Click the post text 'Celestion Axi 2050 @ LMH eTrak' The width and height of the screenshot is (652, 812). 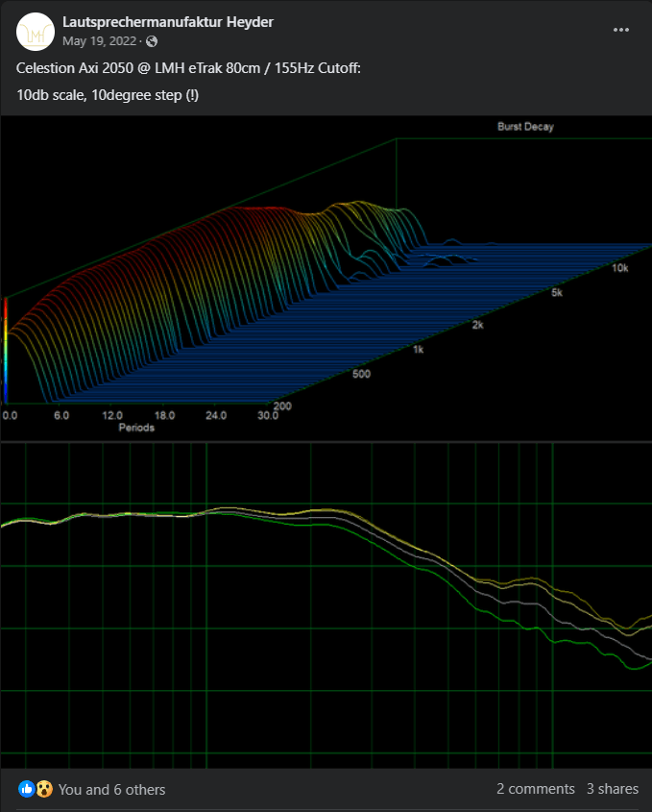(x=138, y=68)
